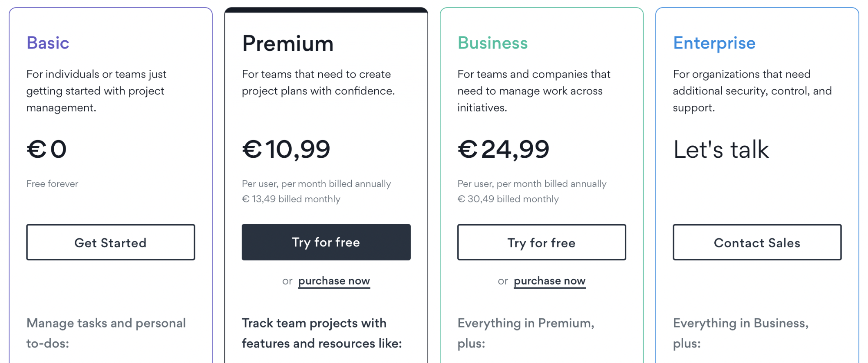This screenshot has width=868, height=363.
Task: Click the €10,99 Premium price
Action: click(x=286, y=149)
